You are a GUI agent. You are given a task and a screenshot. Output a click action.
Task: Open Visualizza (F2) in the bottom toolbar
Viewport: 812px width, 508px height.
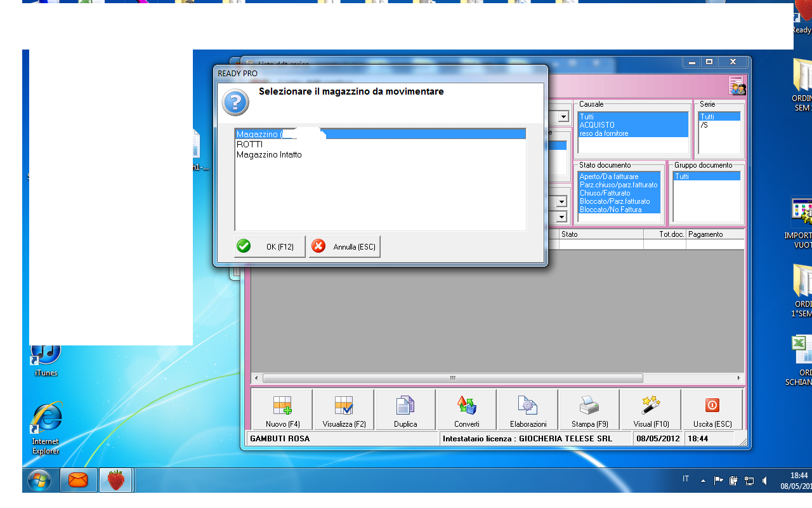pyautogui.click(x=344, y=410)
